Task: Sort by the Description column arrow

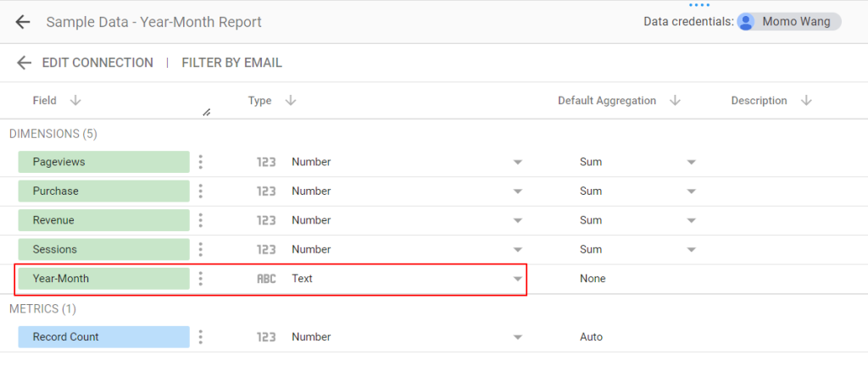Action: [806, 101]
